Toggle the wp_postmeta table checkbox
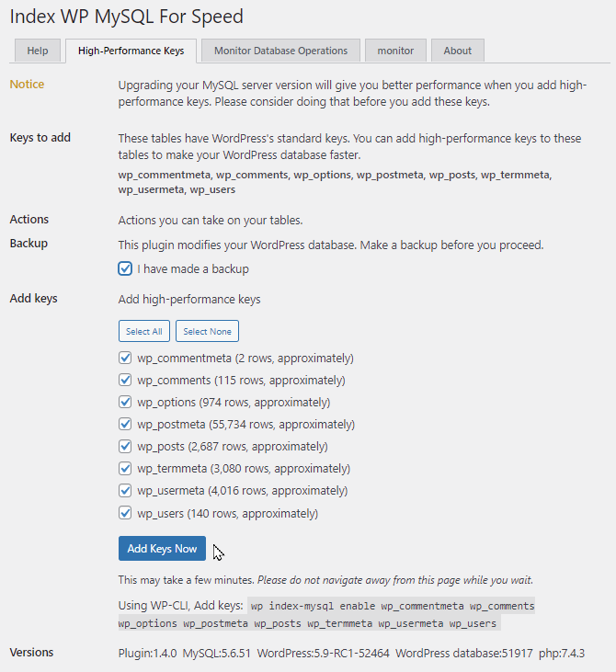This screenshot has width=616, height=672. coord(125,424)
